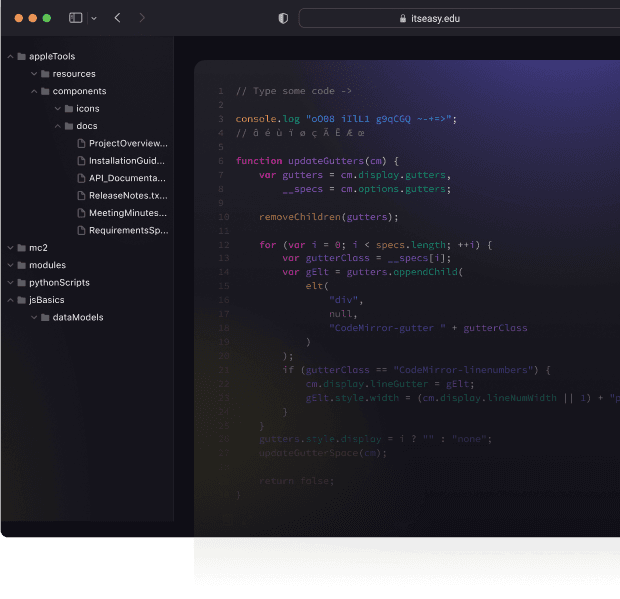Select the jsBasics folder icon

coord(22,300)
